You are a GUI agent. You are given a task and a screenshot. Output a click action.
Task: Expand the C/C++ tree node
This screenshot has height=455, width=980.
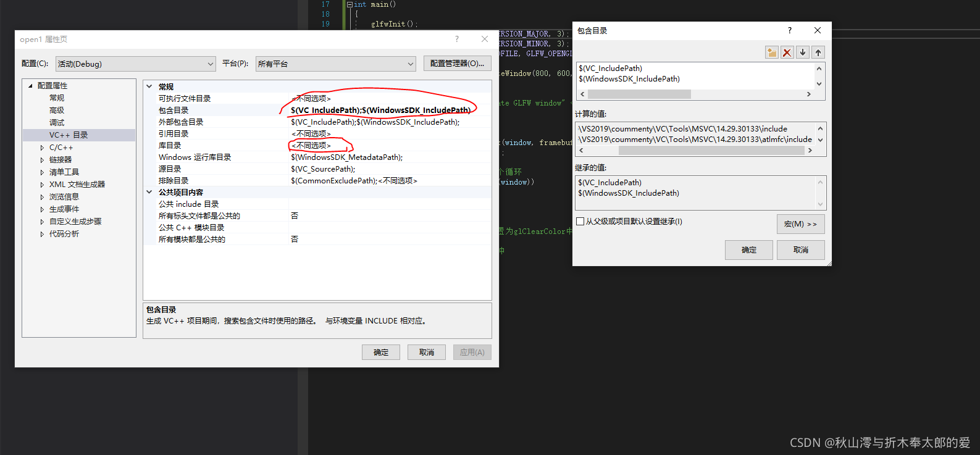[42, 148]
